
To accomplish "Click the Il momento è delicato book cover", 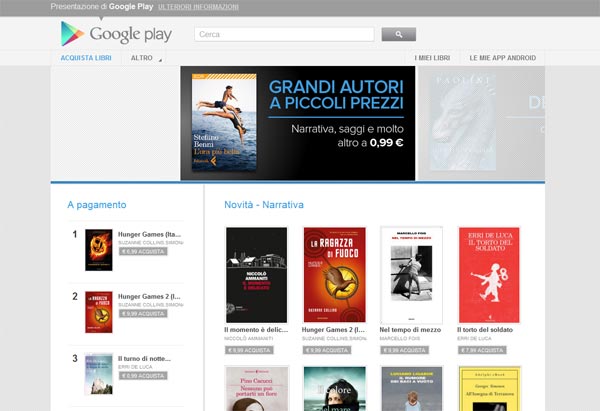I will [256, 275].
